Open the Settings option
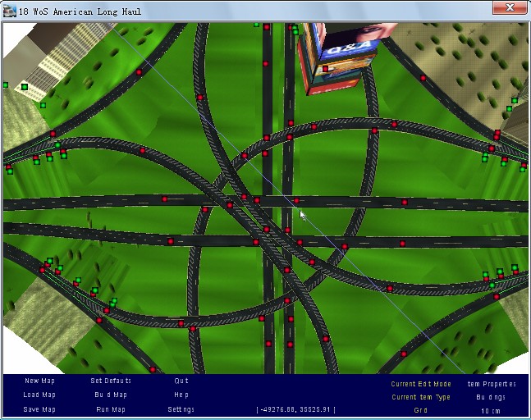The image size is (531, 420). [x=181, y=409]
